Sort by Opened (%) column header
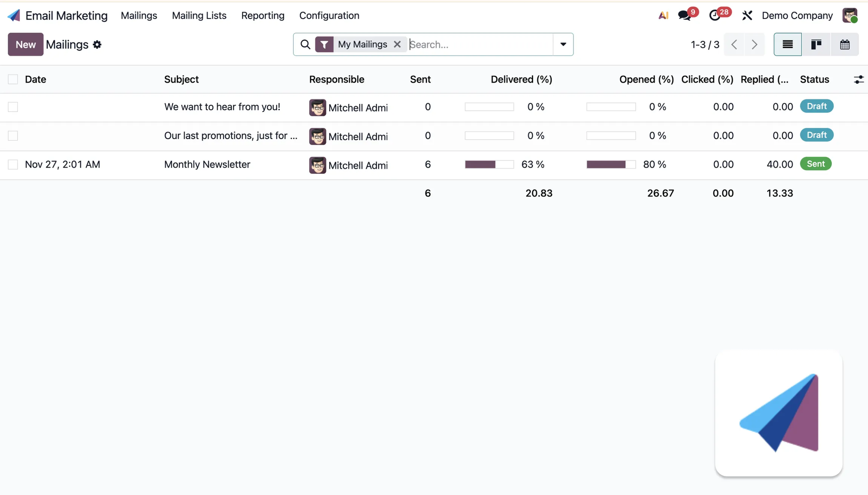 (646, 79)
